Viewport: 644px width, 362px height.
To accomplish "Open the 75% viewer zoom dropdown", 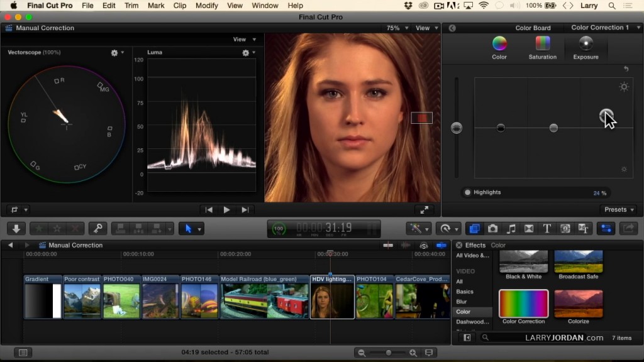I will click(x=397, y=28).
